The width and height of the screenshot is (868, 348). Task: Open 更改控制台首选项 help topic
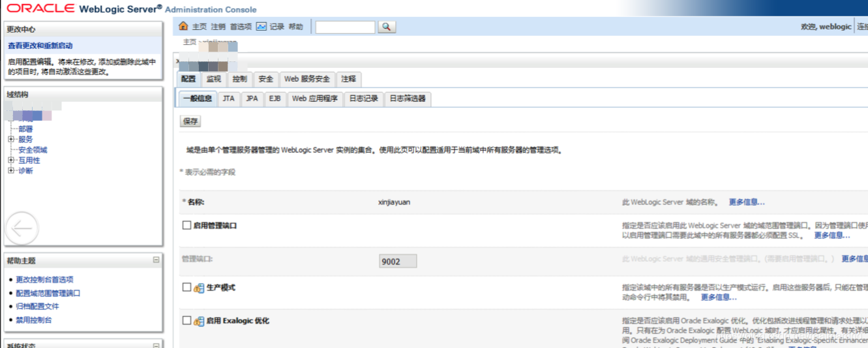click(x=45, y=279)
